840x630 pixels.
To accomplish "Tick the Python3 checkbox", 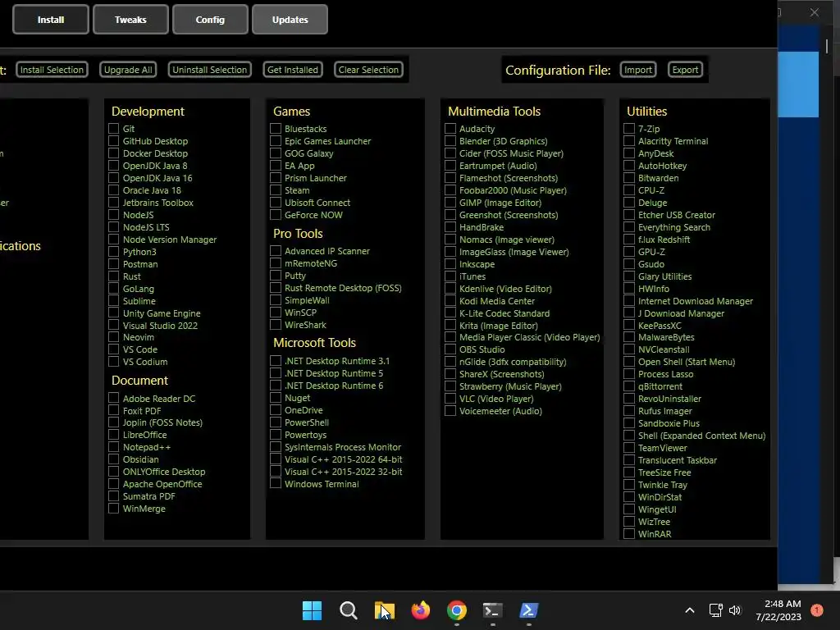I will coord(113,252).
